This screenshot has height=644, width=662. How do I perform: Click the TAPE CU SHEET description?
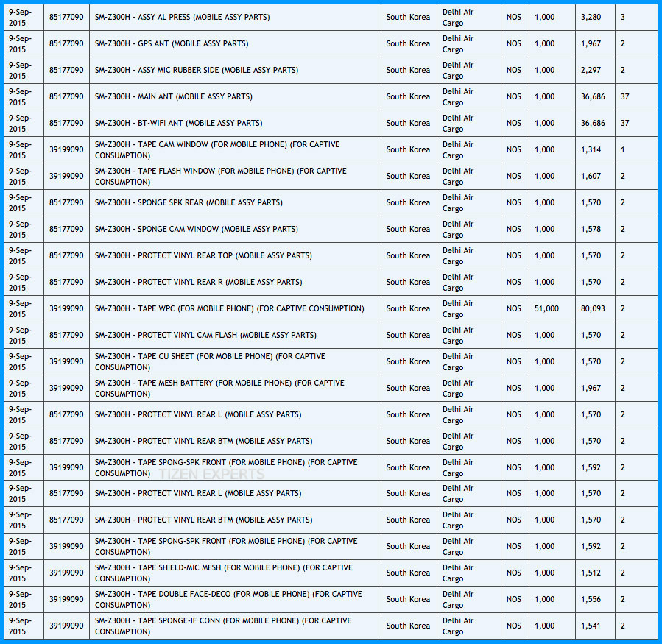click(210, 361)
